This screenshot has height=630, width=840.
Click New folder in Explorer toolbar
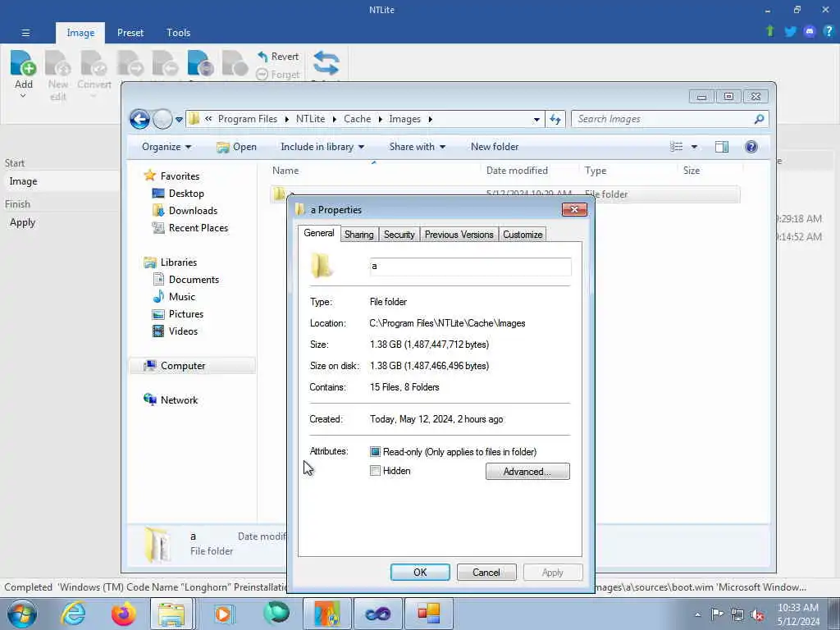pyautogui.click(x=495, y=147)
